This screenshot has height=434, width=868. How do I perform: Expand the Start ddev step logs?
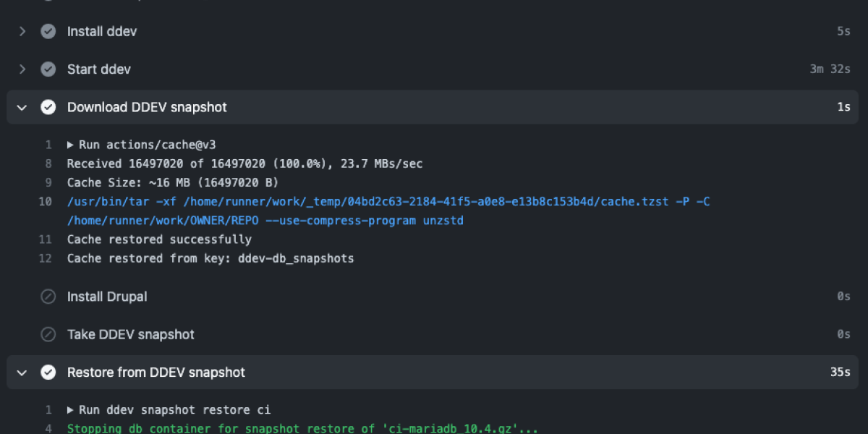pos(21,69)
